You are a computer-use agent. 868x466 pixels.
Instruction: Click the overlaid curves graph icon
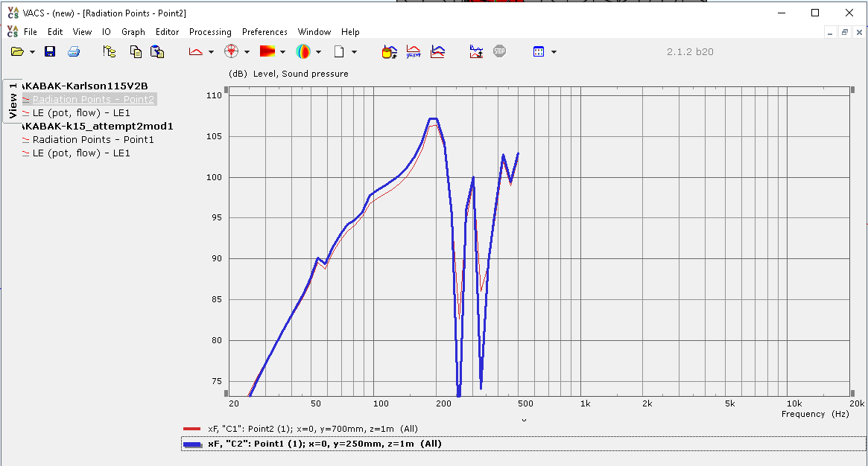[438, 51]
